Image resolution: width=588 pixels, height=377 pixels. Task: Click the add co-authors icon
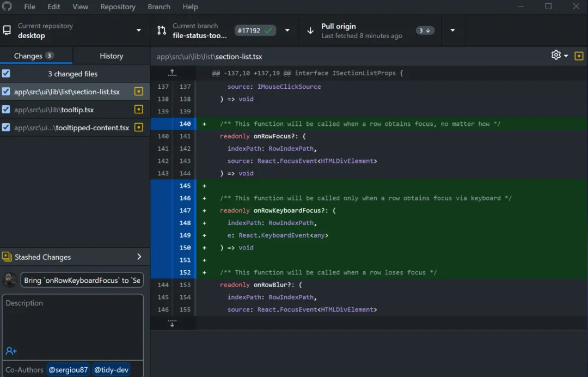click(x=11, y=351)
